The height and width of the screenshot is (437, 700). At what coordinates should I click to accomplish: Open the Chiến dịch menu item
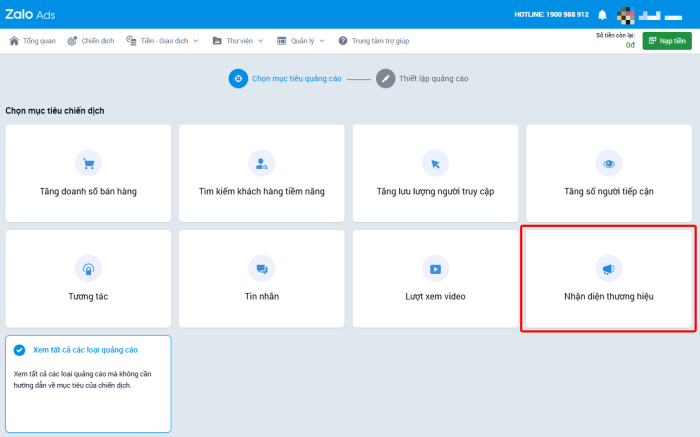click(91, 41)
